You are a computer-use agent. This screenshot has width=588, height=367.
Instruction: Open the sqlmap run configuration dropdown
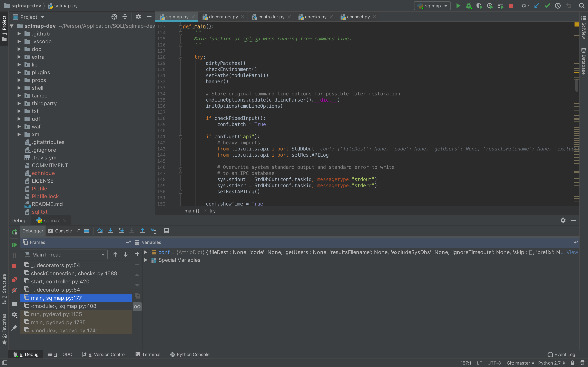[x=432, y=6]
